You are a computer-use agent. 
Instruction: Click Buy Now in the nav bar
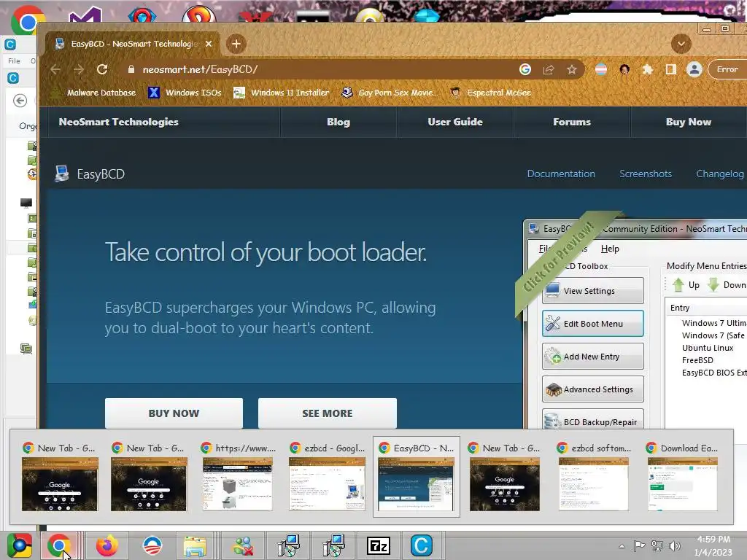[689, 122]
